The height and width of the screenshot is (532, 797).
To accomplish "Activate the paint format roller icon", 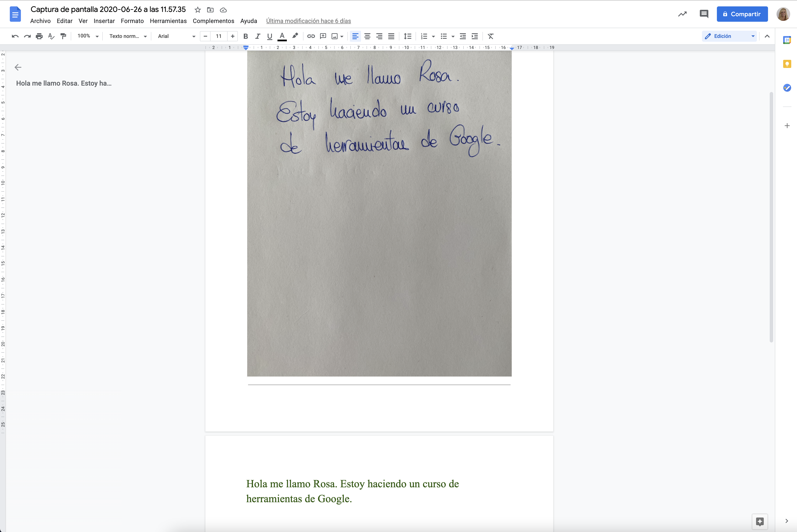I will (63, 36).
